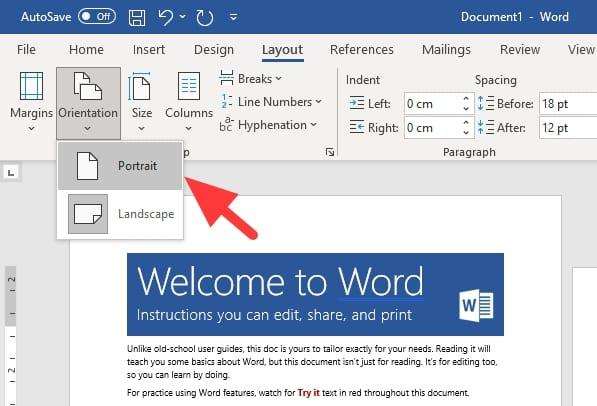Click the Landscape page icon

88,214
